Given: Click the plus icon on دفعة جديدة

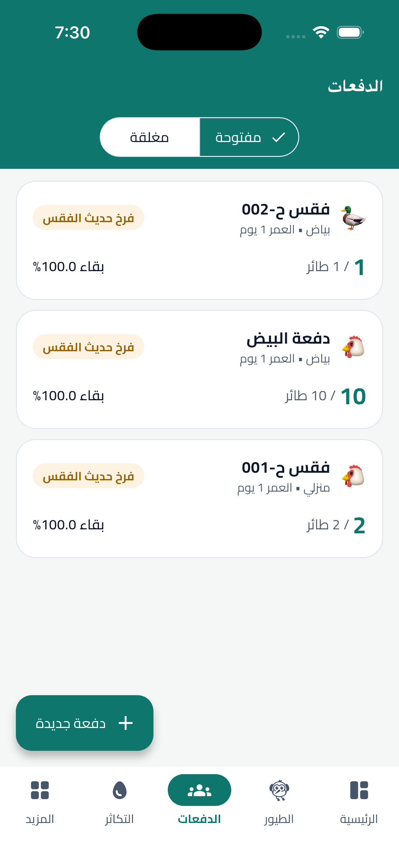Looking at the screenshot, I should [x=126, y=723].
